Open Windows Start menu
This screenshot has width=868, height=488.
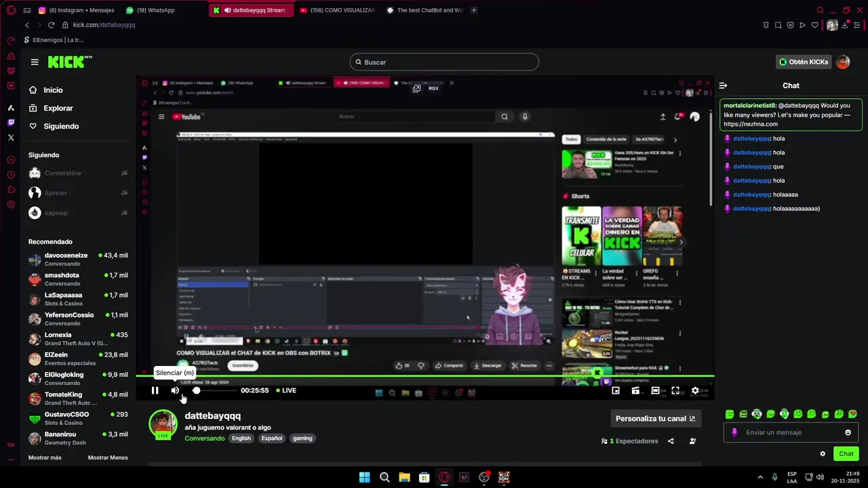(364, 477)
